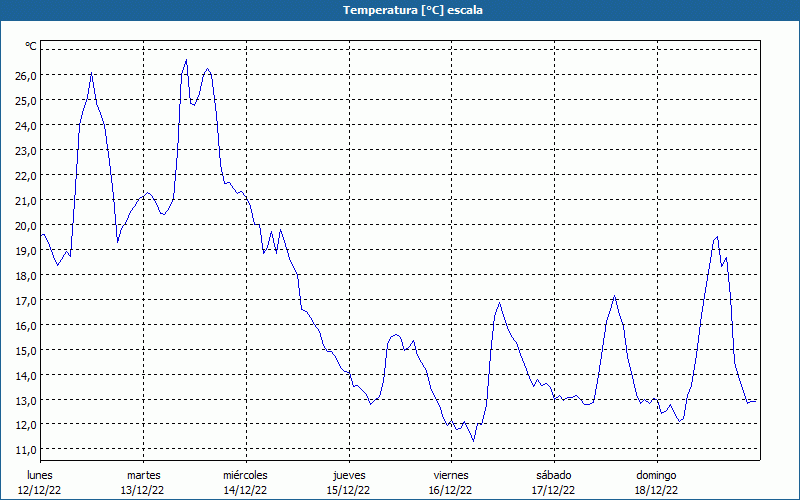Image resolution: width=800 pixels, height=500 pixels.
Task: Select the 20,0 axis value
Action: (x=25, y=226)
